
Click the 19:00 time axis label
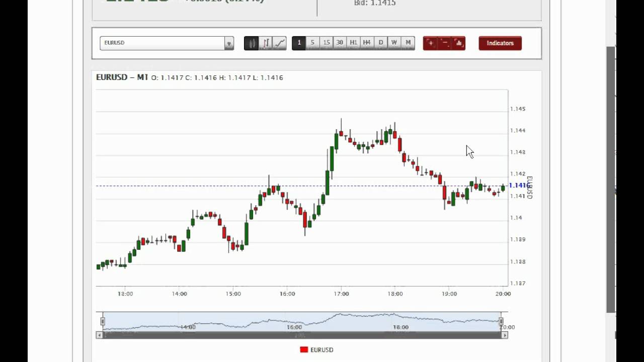449,294
